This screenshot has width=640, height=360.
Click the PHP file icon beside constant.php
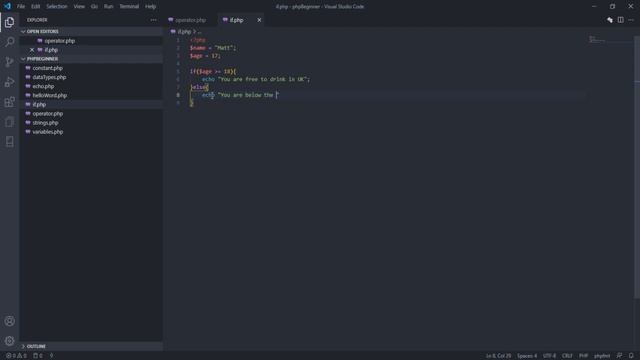(x=28, y=68)
